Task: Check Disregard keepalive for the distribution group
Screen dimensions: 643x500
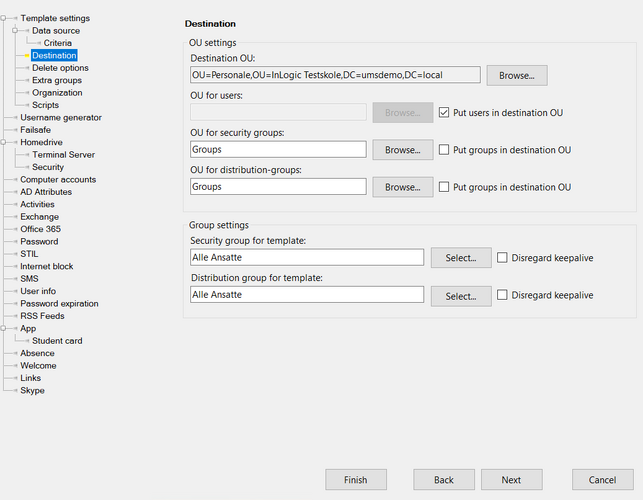Action: pos(503,295)
